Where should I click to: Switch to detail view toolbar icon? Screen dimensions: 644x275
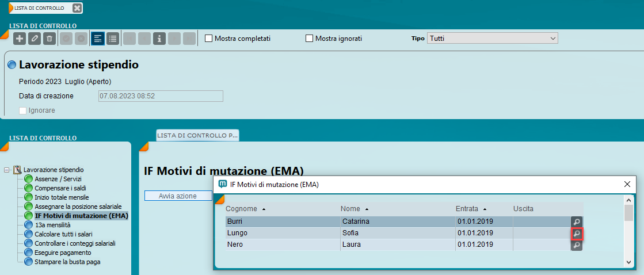coord(98,39)
